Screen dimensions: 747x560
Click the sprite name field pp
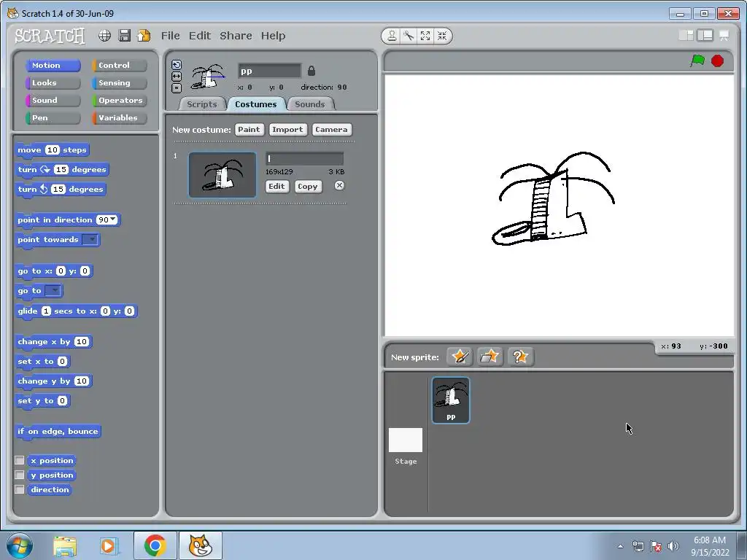tap(269, 71)
